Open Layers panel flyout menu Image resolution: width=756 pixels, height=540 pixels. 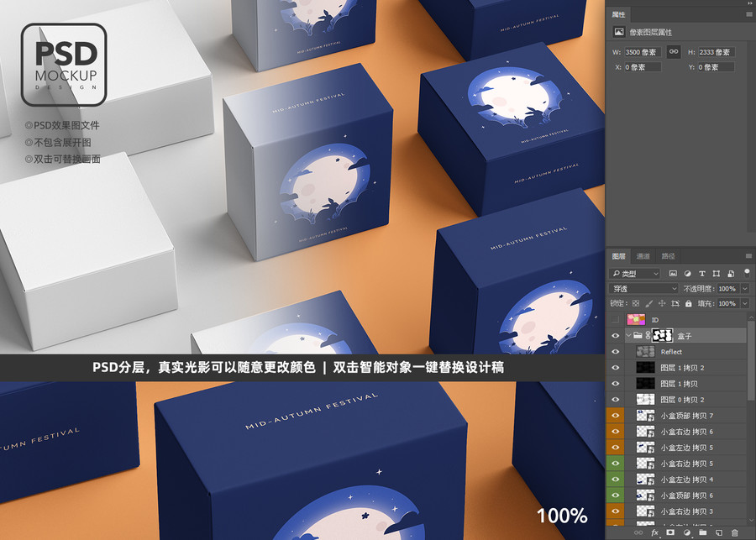coord(748,256)
